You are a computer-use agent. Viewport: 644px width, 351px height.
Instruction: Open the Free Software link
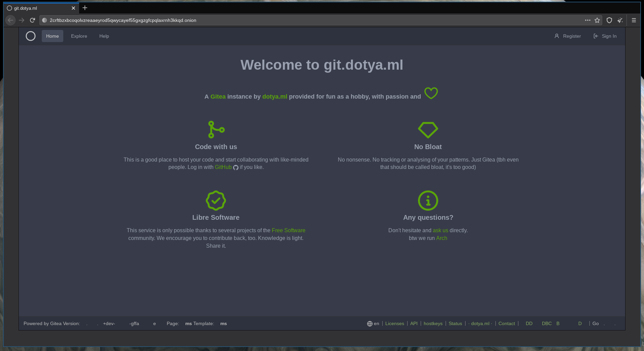pyautogui.click(x=288, y=230)
